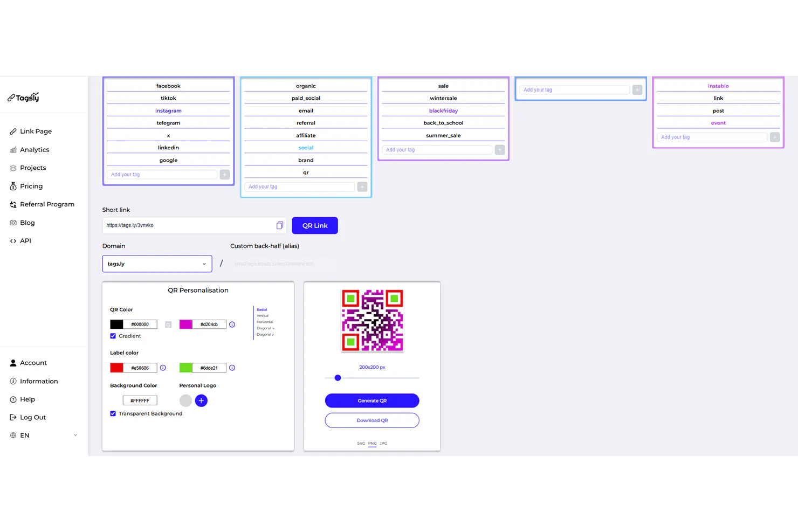Toggle the blackfriday tag
This screenshot has width=798, height=532.
(x=443, y=111)
